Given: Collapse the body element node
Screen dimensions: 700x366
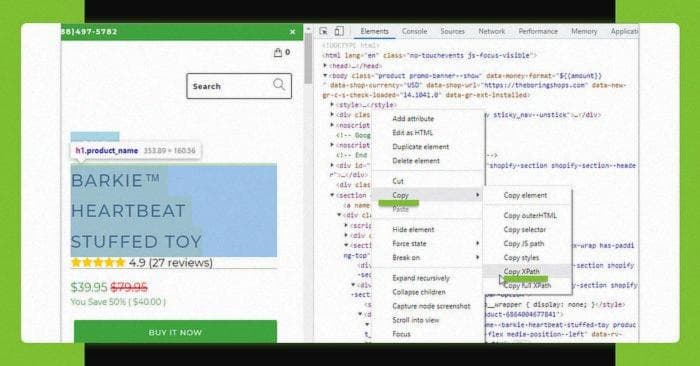Looking at the screenshot, I should 325,75.
